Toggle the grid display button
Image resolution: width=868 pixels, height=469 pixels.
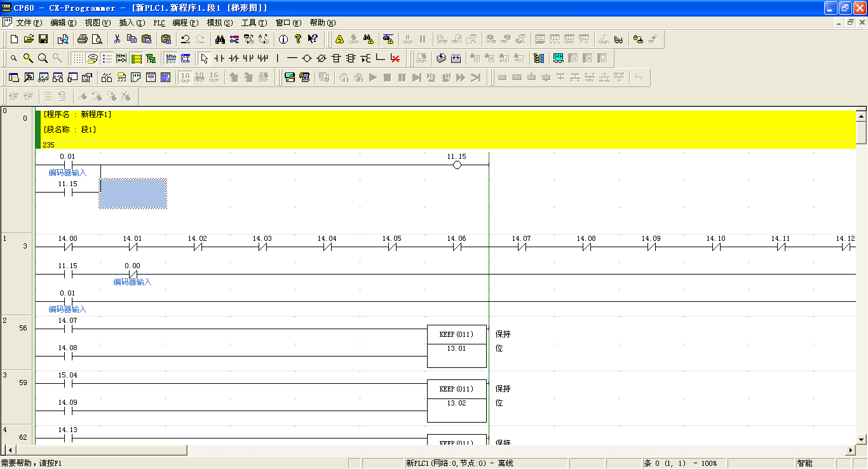[x=78, y=58]
